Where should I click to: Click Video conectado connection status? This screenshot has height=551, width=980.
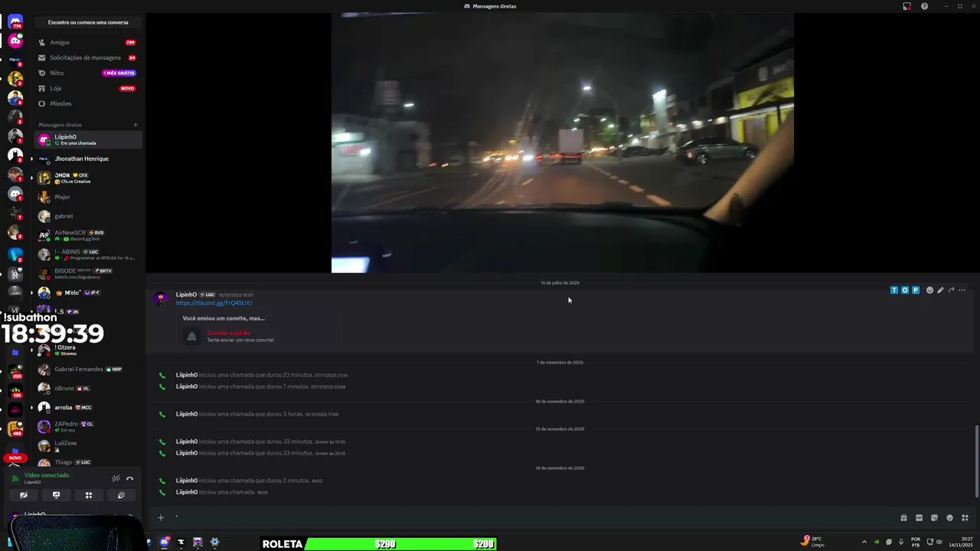47,475
